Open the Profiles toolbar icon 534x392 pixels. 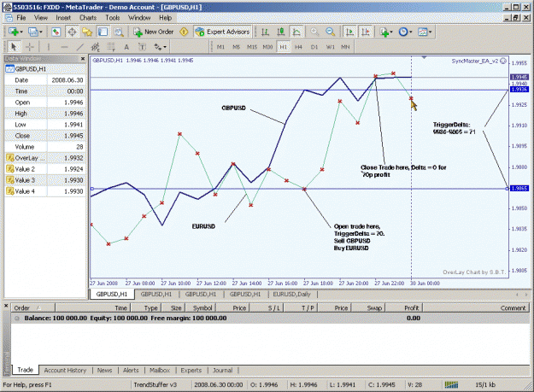click(32, 32)
